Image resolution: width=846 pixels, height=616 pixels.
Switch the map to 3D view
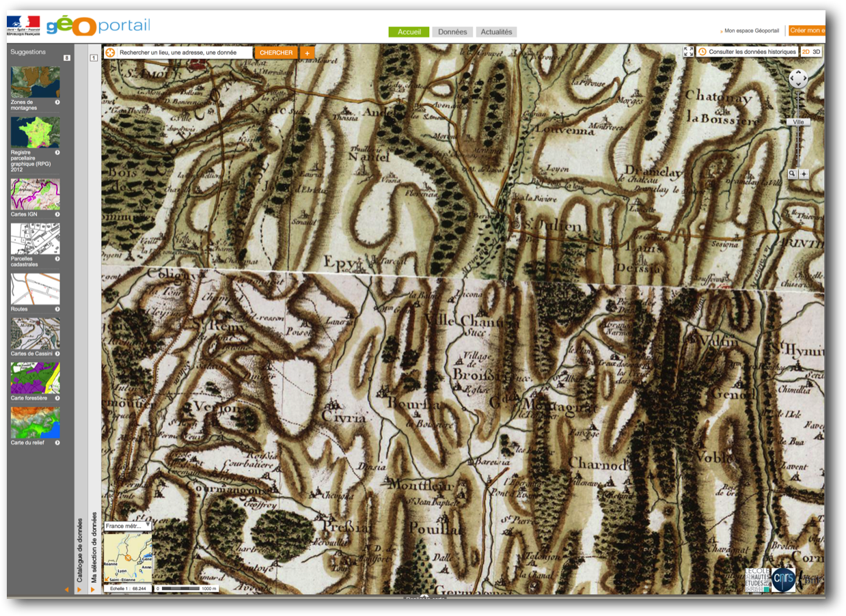tap(817, 52)
